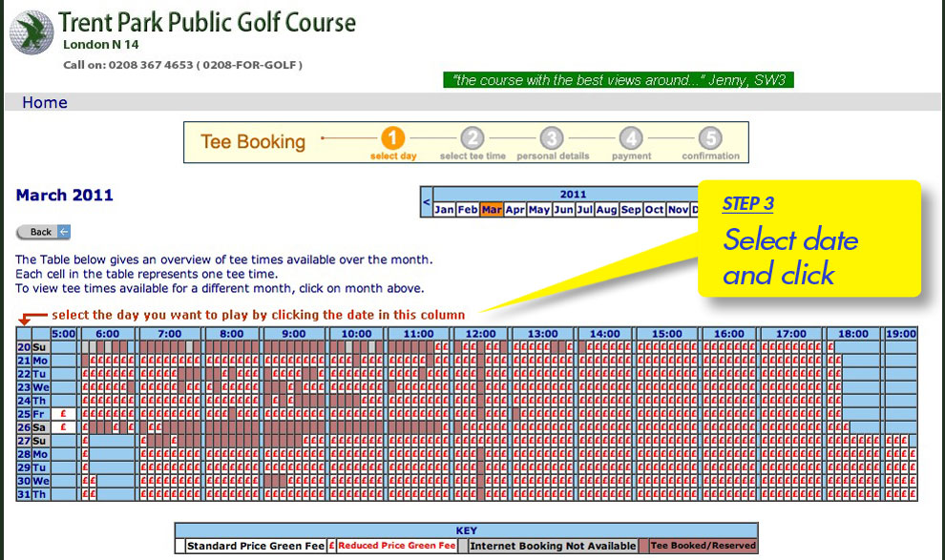Open the Home menu link
Screen dimensions: 945x560
click(45, 102)
